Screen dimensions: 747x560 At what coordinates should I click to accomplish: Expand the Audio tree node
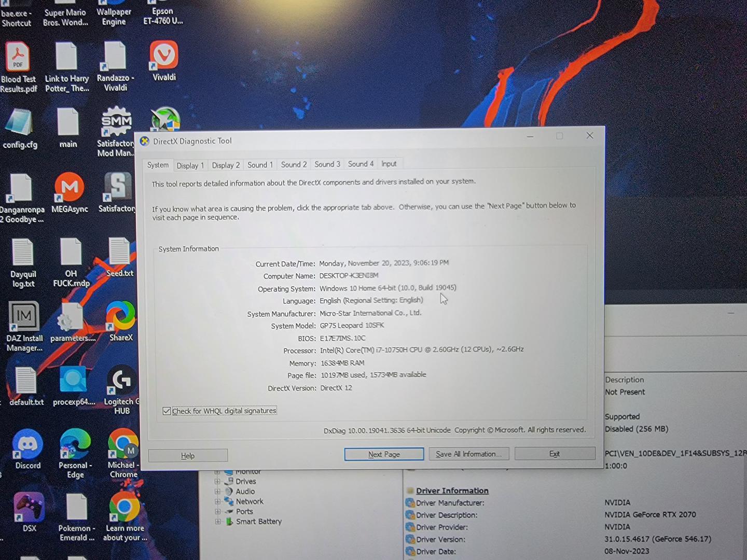[x=218, y=492]
